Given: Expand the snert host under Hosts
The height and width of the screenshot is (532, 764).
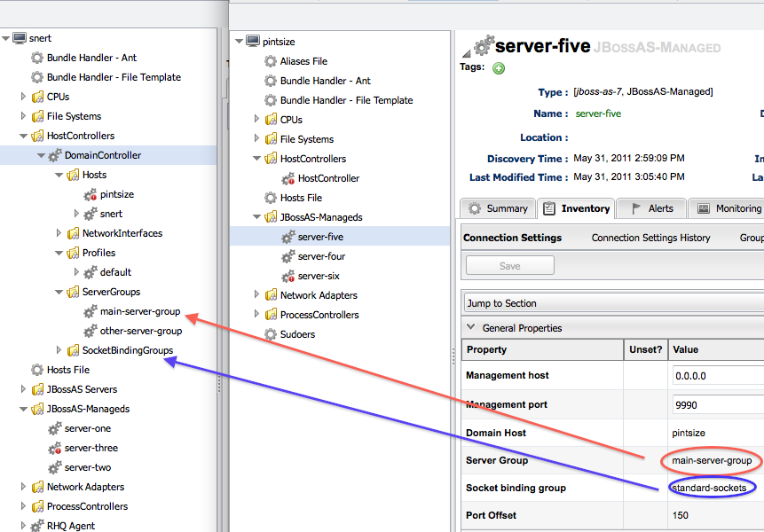Looking at the screenshot, I should pyautogui.click(x=76, y=213).
